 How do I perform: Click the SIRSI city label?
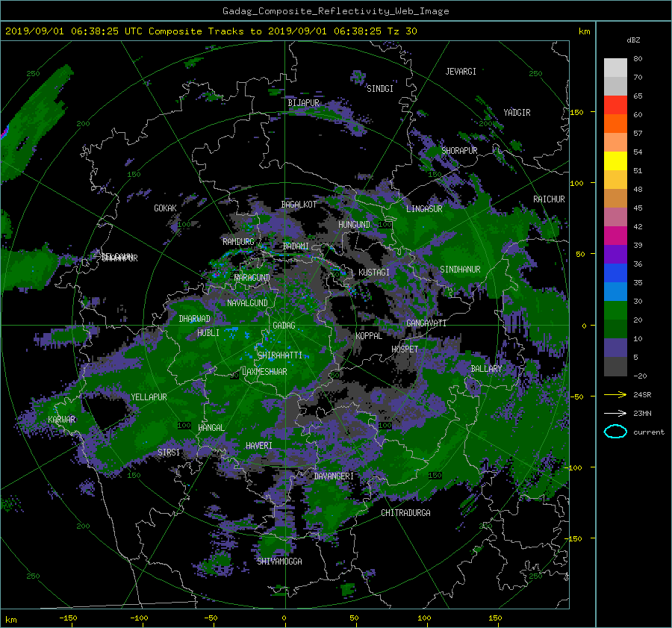tap(169, 453)
